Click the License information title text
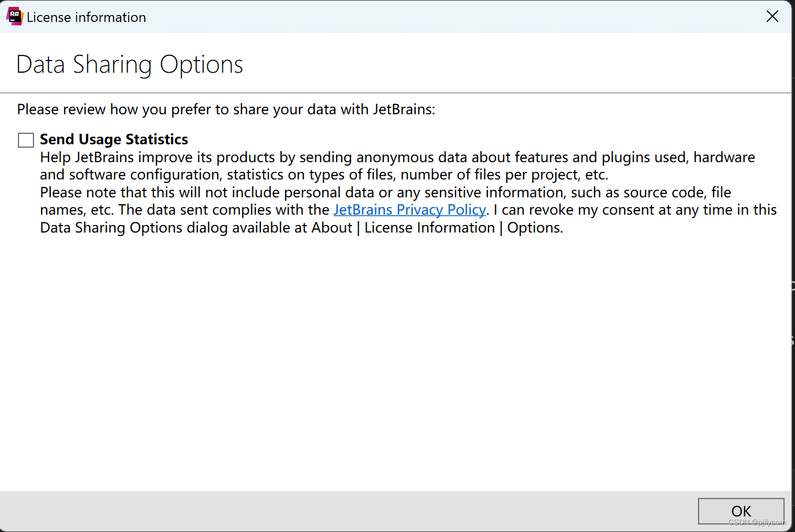Viewport: 795px width, 532px height. click(x=87, y=17)
